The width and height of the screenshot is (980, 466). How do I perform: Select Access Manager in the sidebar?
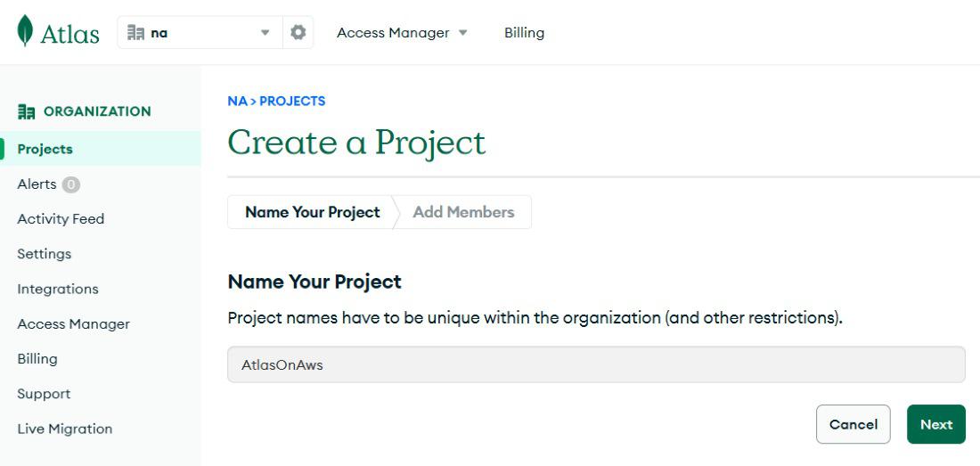pos(73,324)
